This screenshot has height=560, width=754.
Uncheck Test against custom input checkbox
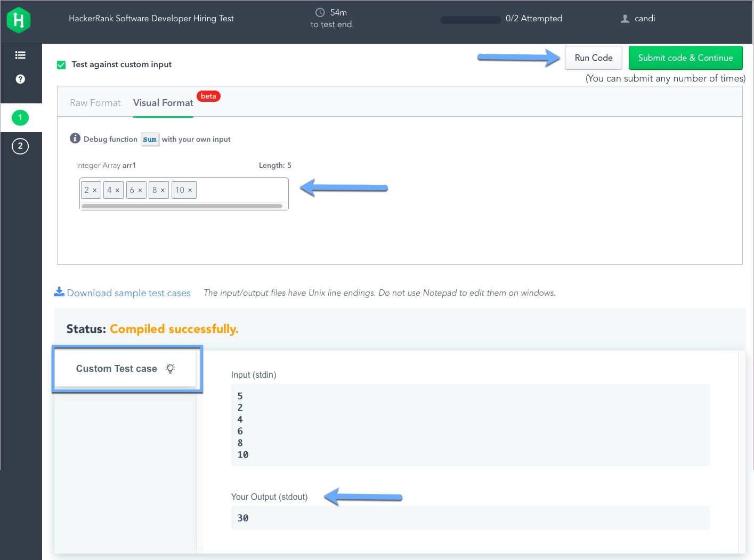[x=61, y=64]
